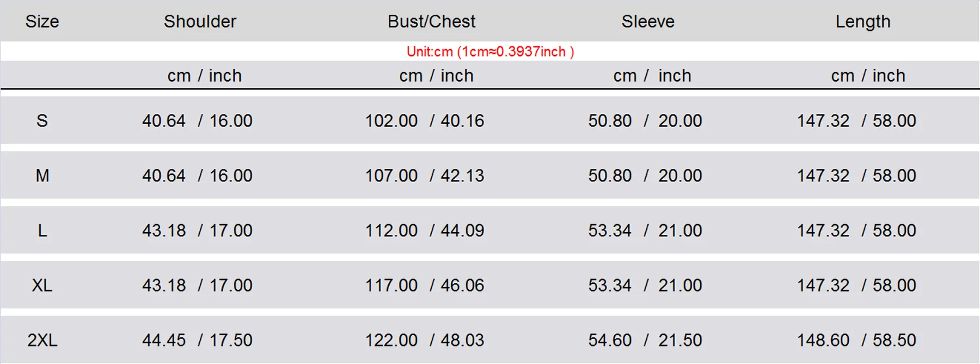Select the M bust value 107.00 / 42.13
The image size is (980, 364).
point(424,175)
